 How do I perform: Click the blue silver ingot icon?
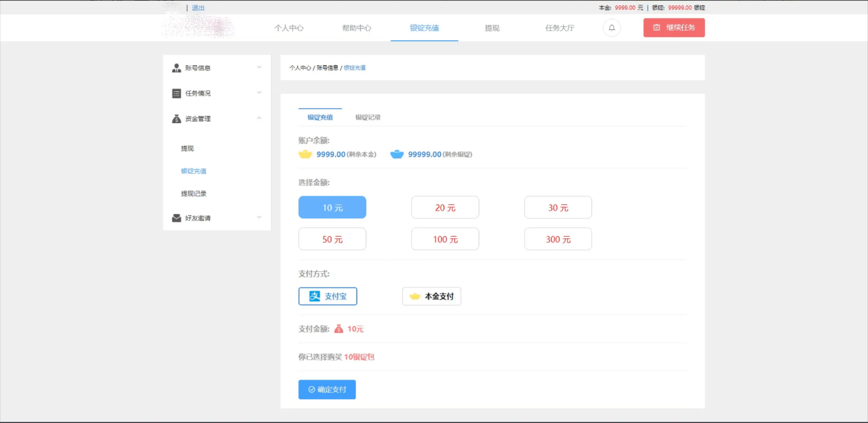(x=397, y=154)
